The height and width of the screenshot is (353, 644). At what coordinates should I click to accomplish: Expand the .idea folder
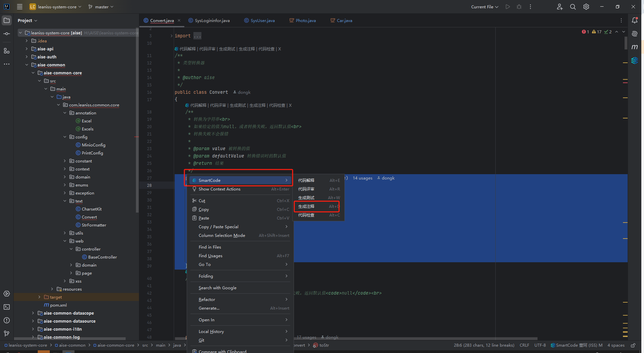[27, 41]
